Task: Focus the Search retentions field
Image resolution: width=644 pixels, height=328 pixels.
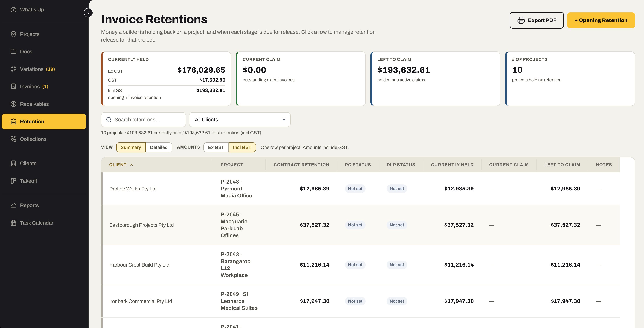Action: click(144, 119)
